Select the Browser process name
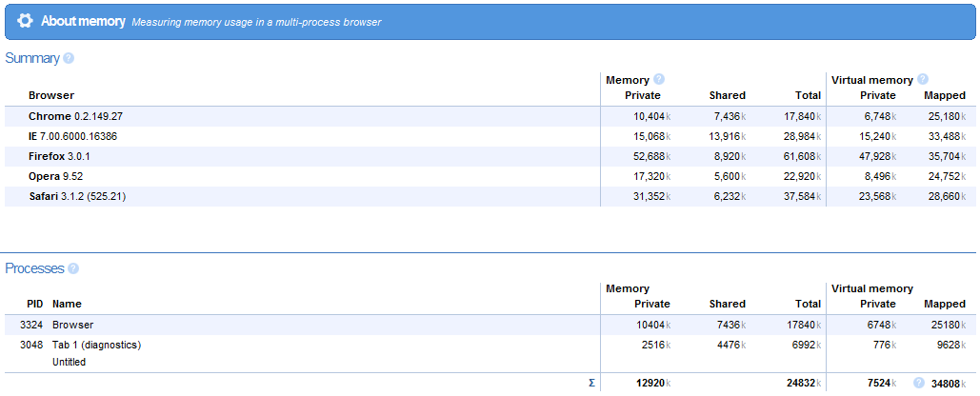Screen dimensions: 980x396 click(x=73, y=325)
